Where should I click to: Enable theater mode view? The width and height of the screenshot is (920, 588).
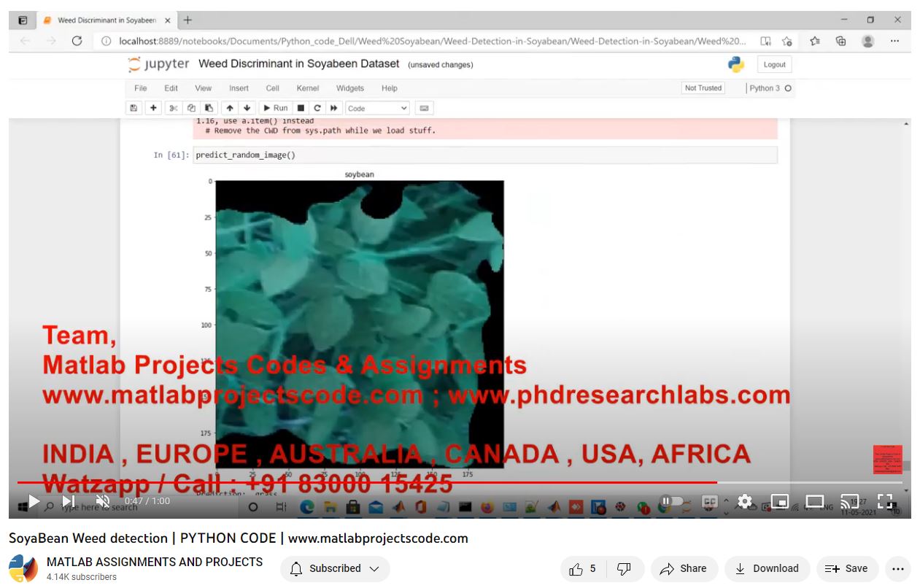tap(814, 501)
